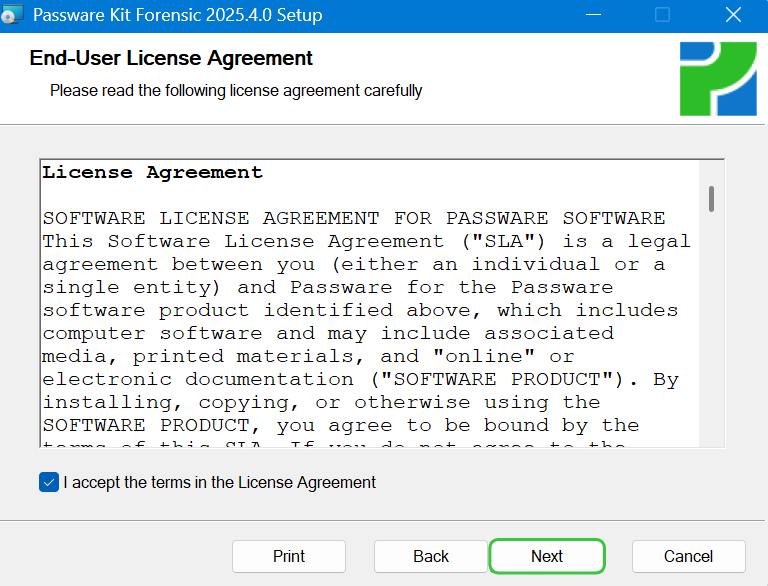
Task: Click the 'End-User License Agreement' heading
Action: 171,58
